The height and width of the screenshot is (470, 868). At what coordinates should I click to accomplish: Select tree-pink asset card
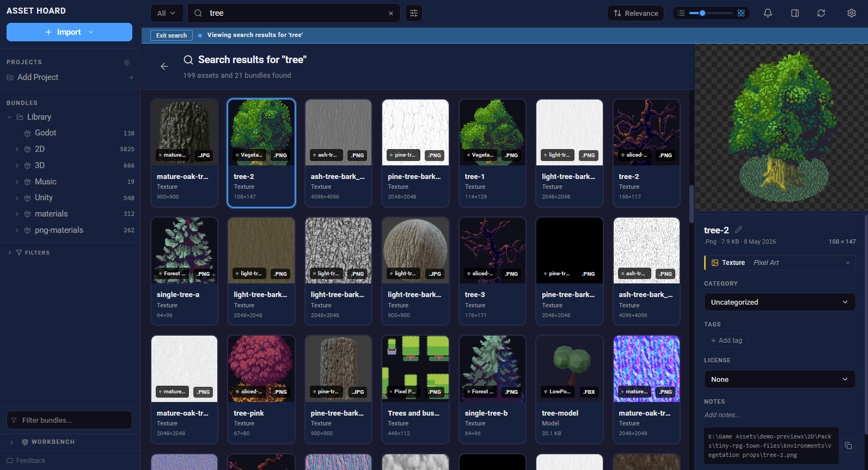(x=261, y=389)
